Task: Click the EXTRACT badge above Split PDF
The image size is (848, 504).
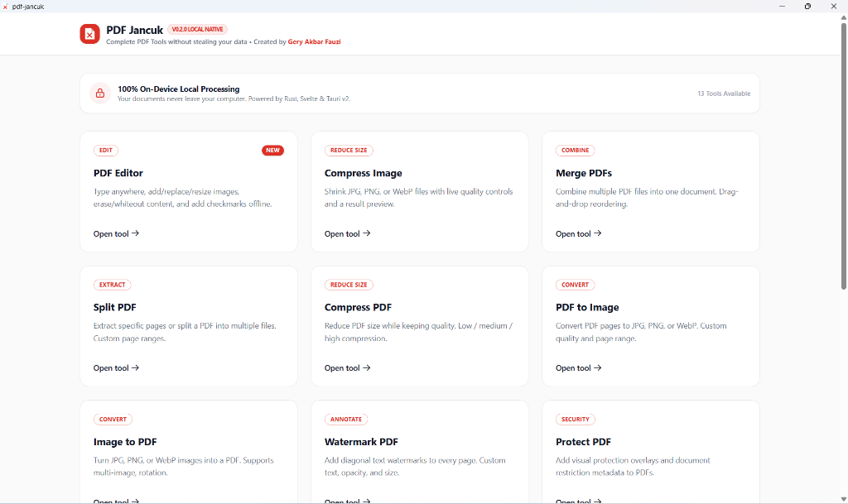Action: pyautogui.click(x=112, y=285)
